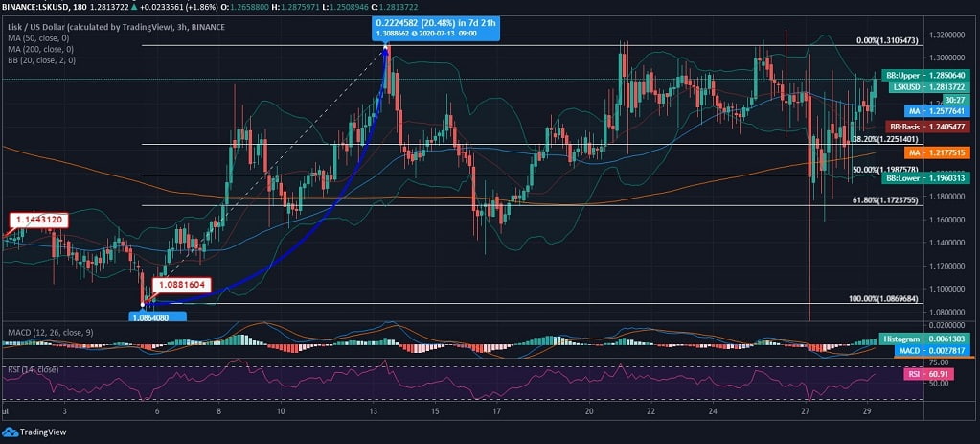This screenshot has width=980, height=444.
Task: Click date 10 on the time axis
Action: [282, 411]
